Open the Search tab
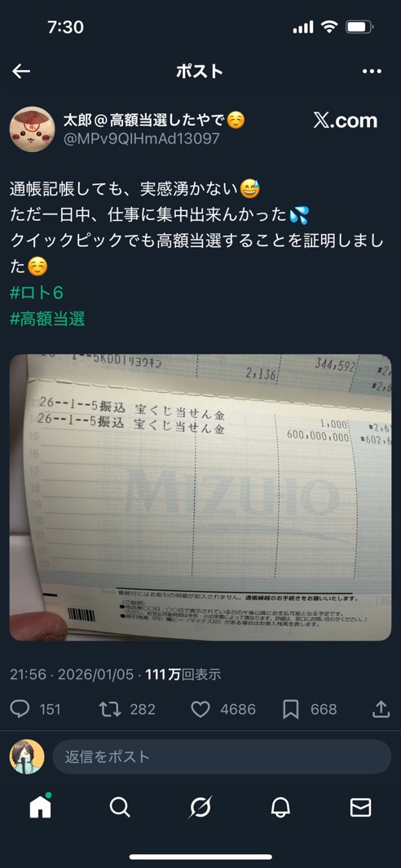The height and width of the screenshot is (868, 401). coord(120,808)
